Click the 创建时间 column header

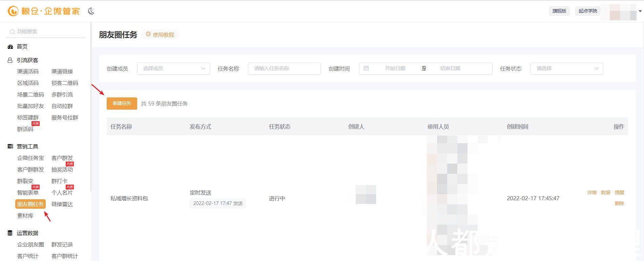tap(517, 127)
